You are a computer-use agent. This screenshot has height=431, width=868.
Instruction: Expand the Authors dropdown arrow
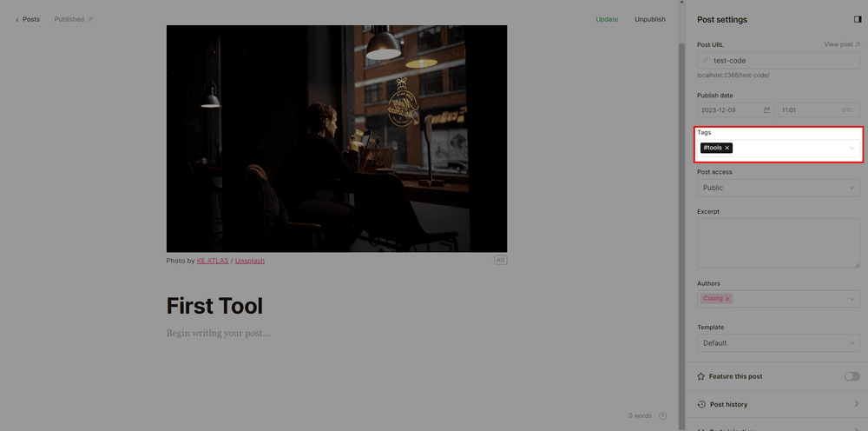coord(852,299)
